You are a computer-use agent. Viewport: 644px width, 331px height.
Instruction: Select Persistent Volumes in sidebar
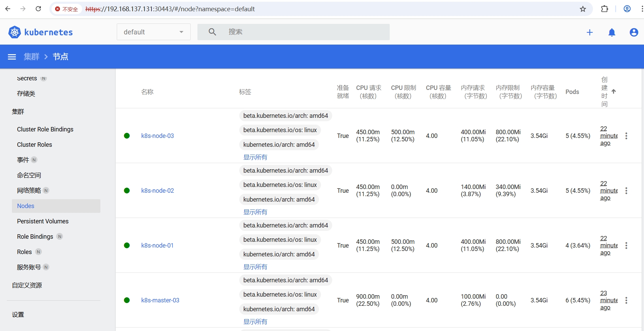pos(43,221)
